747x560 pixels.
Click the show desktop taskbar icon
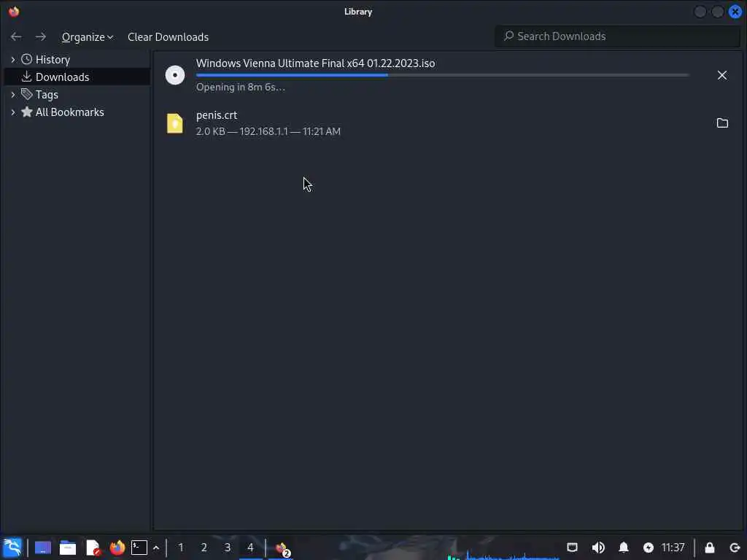point(43,548)
